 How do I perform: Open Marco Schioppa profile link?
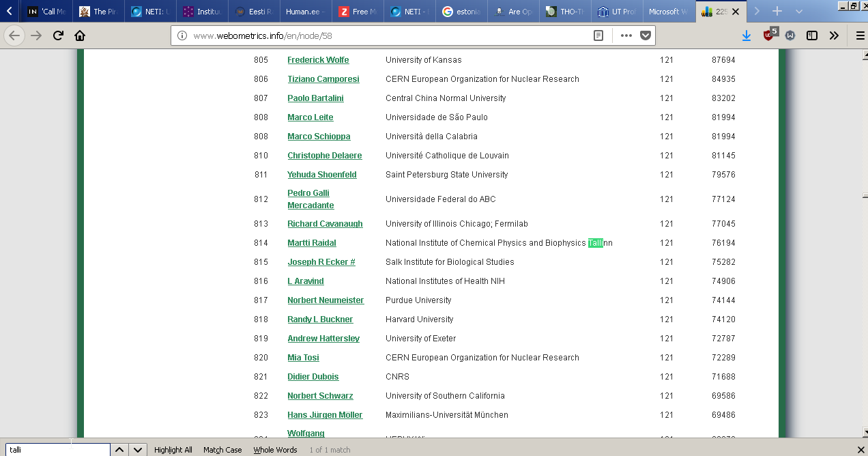tap(319, 137)
